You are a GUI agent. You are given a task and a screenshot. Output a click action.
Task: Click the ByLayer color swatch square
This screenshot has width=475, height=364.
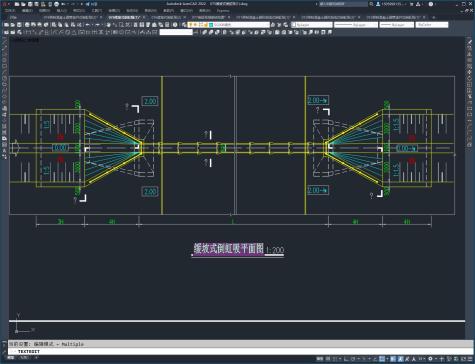point(294,25)
